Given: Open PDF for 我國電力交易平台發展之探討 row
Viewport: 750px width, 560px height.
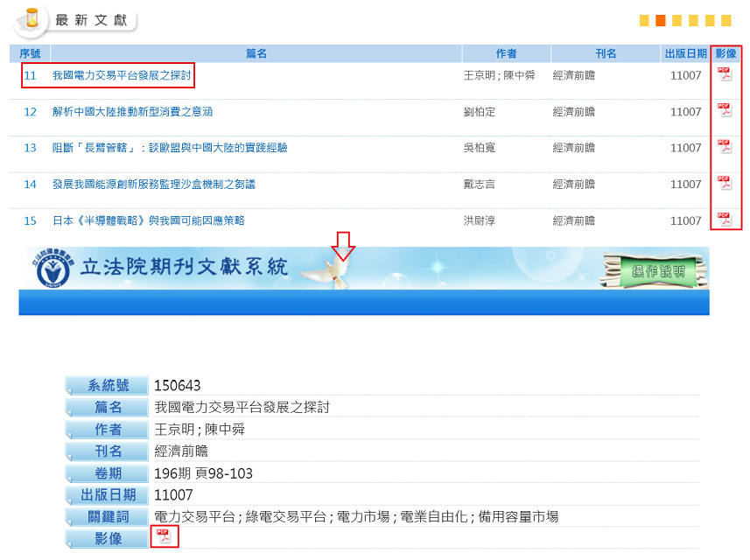Looking at the screenshot, I should point(725,74).
